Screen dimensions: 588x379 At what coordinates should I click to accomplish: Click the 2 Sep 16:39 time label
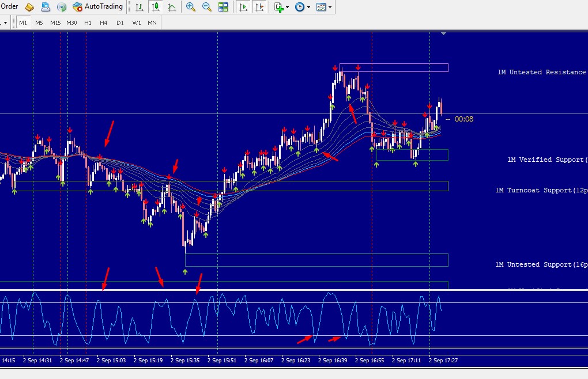[333, 360]
